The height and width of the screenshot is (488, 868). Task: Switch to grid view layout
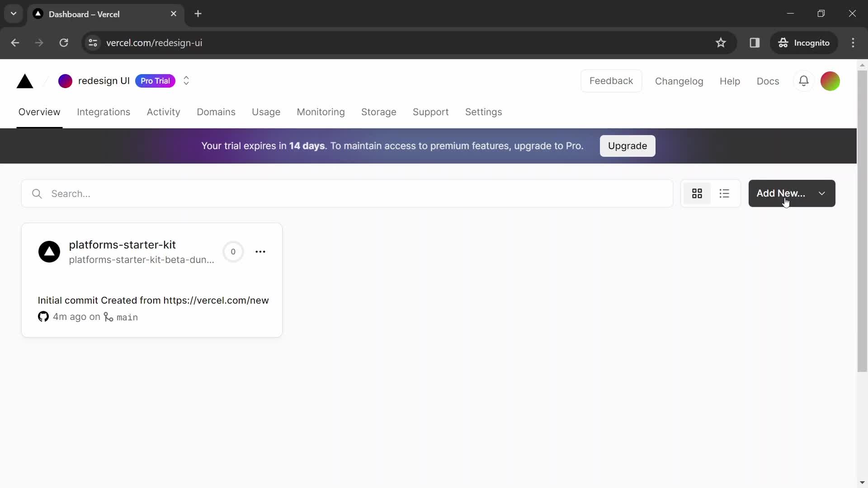click(x=697, y=193)
